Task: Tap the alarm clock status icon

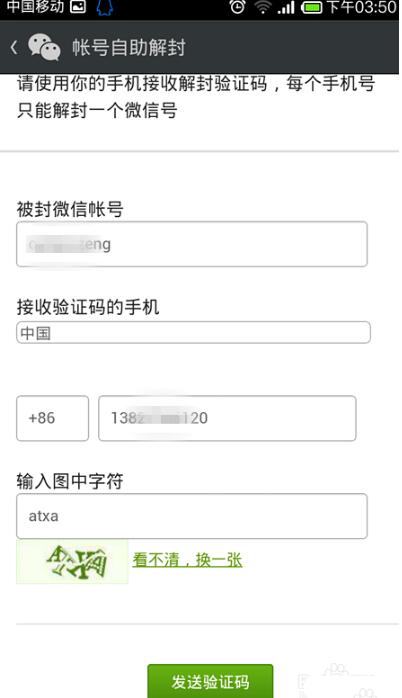Action: (x=237, y=7)
